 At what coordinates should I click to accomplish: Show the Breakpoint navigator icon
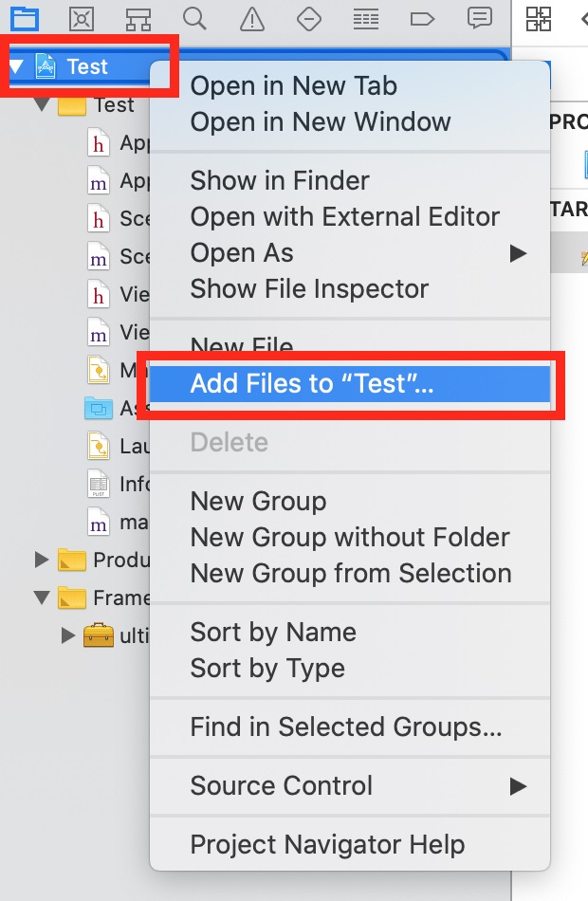(422, 18)
